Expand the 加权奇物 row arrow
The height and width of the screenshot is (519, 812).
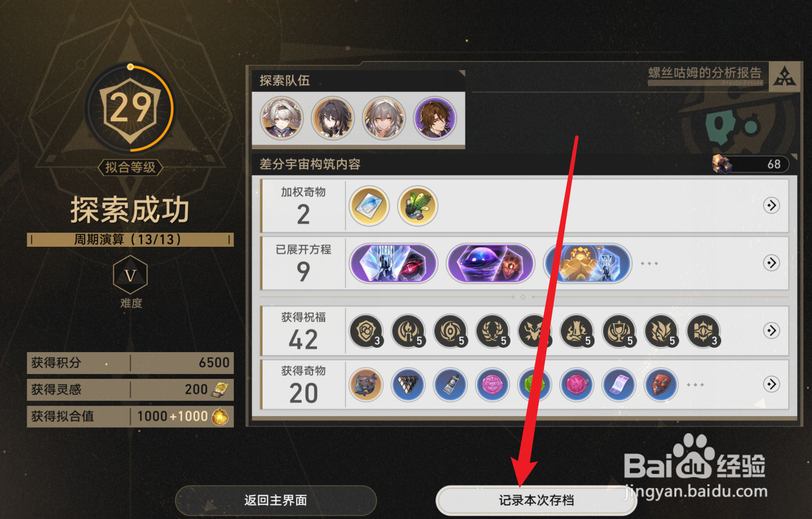771,206
